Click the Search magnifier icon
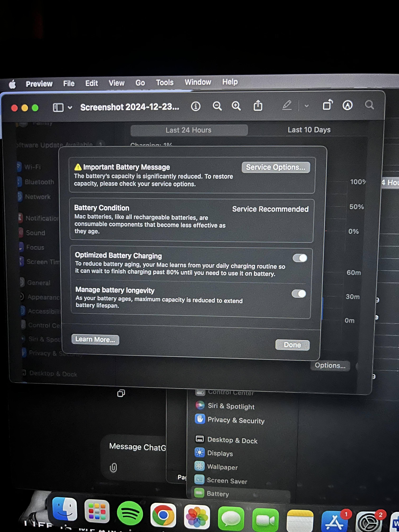The height and width of the screenshot is (532, 399). [x=369, y=105]
